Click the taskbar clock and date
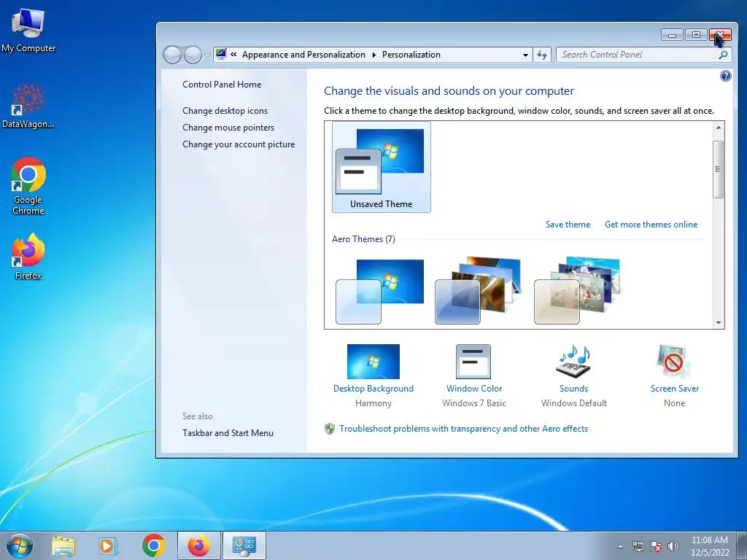747x560 pixels. [710, 546]
